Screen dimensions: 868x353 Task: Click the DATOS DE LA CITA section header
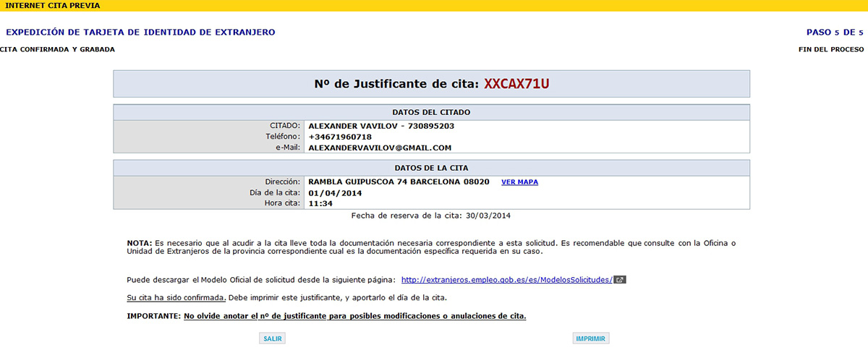431,168
